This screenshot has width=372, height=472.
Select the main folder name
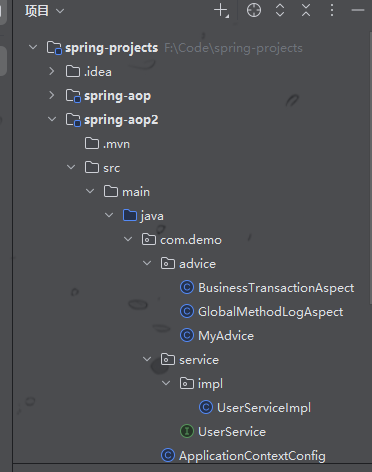[x=136, y=192]
